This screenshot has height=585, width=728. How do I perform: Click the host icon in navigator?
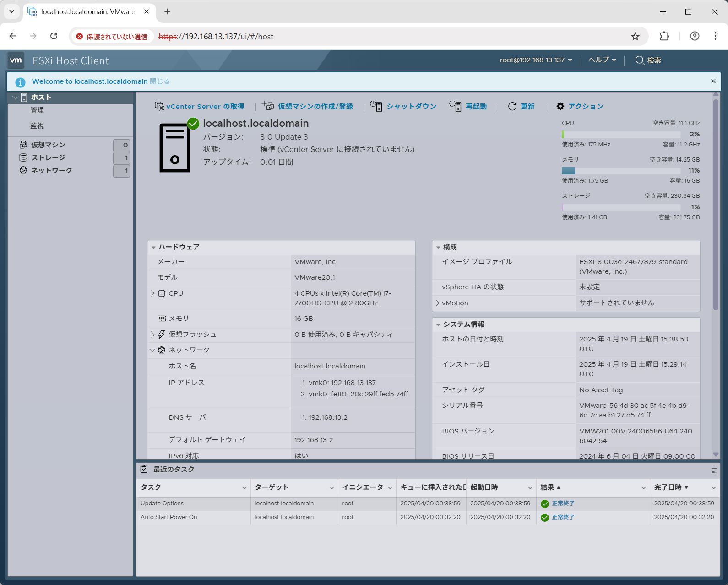[24, 97]
